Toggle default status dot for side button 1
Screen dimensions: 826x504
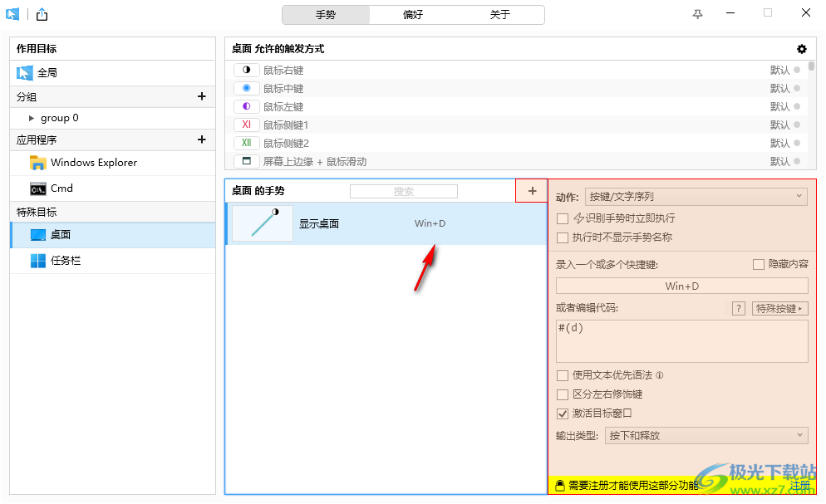click(797, 125)
